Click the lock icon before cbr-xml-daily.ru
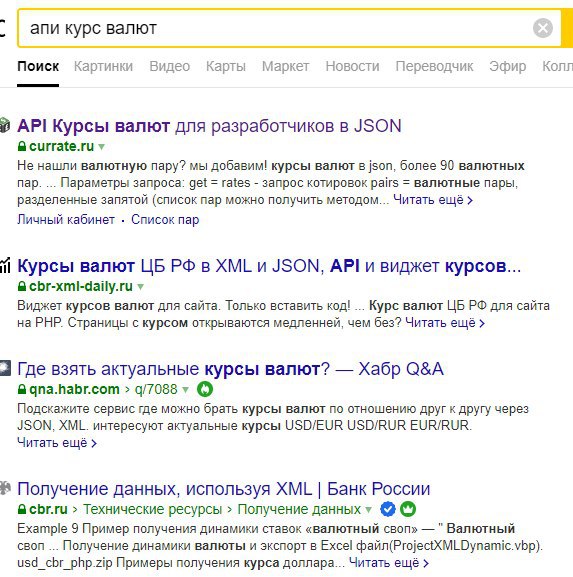573x577 pixels. pos(22,286)
